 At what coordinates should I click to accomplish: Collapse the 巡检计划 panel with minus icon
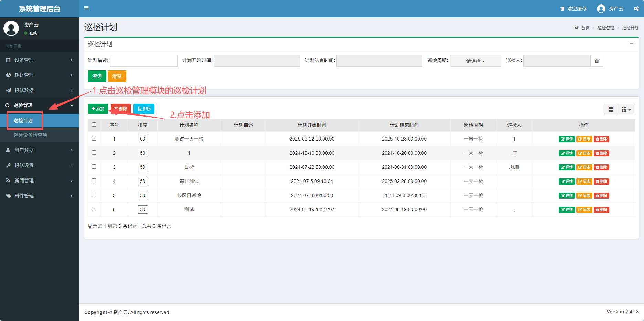coord(631,44)
